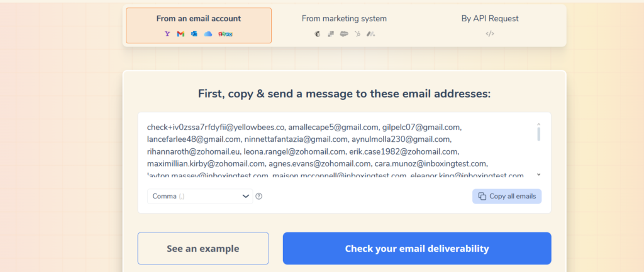The height and width of the screenshot is (272, 644).
Task: Click the Yahoo mail icon
Action: coord(167,34)
